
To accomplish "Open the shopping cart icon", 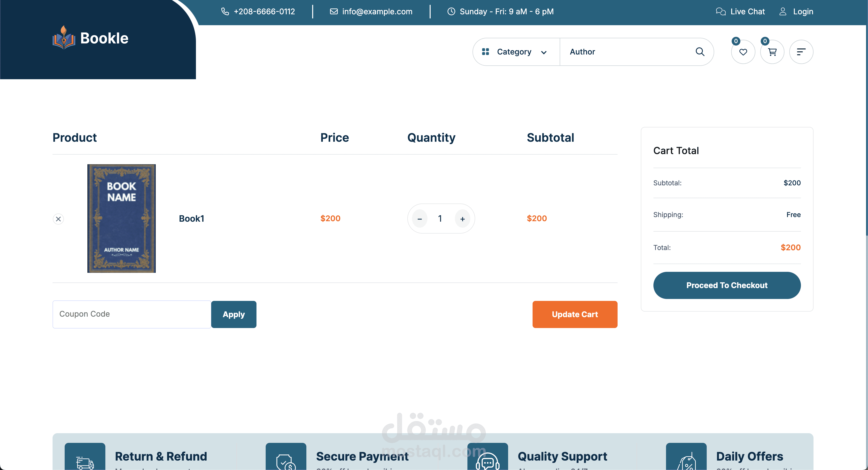I will [x=772, y=52].
